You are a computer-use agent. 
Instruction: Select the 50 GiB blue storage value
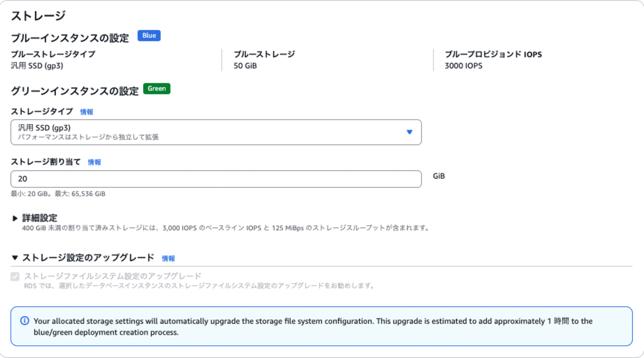pyautogui.click(x=245, y=66)
